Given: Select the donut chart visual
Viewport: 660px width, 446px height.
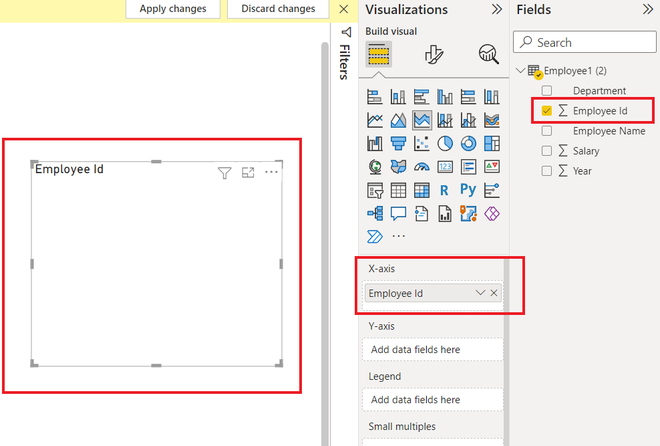Looking at the screenshot, I should pos(468,143).
